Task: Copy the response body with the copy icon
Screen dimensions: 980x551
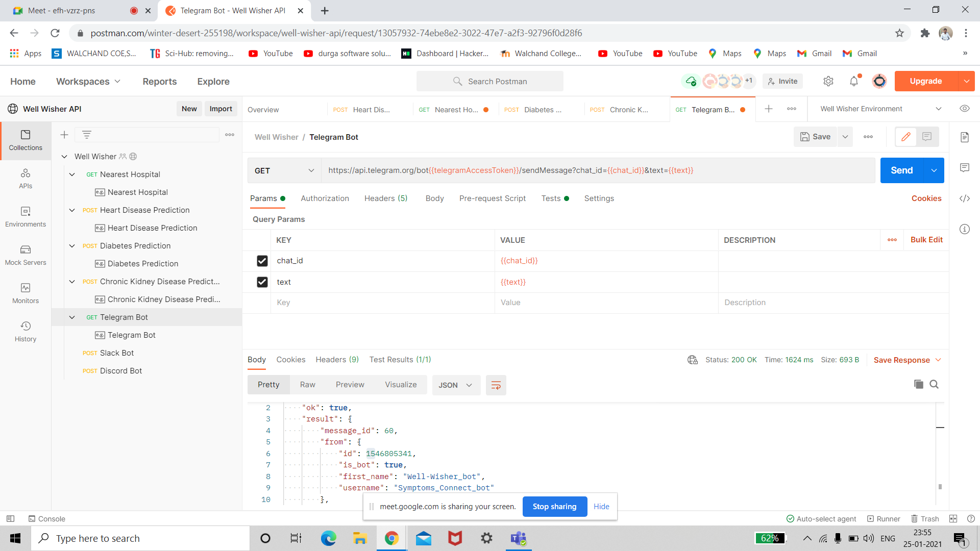Action: pos(919,384)
